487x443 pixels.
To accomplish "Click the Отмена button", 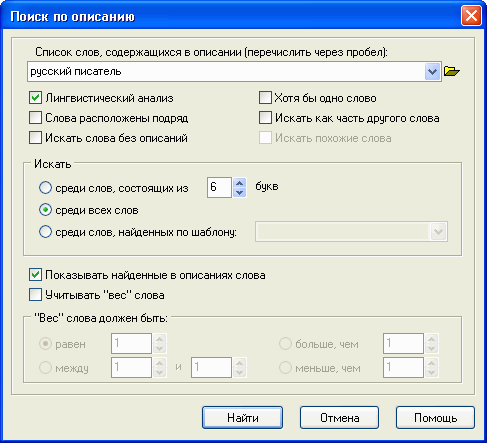I will (x=339, y=418).
